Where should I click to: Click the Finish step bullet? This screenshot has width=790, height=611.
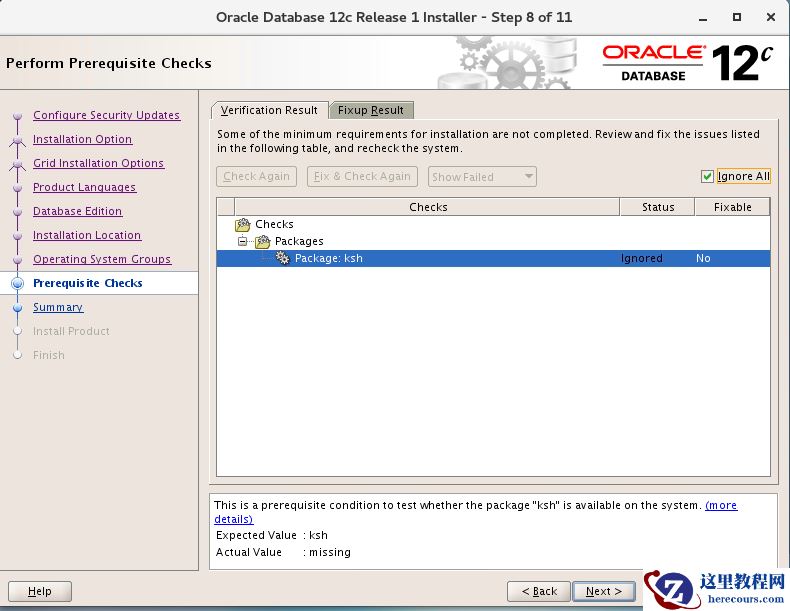click(18, 356)
